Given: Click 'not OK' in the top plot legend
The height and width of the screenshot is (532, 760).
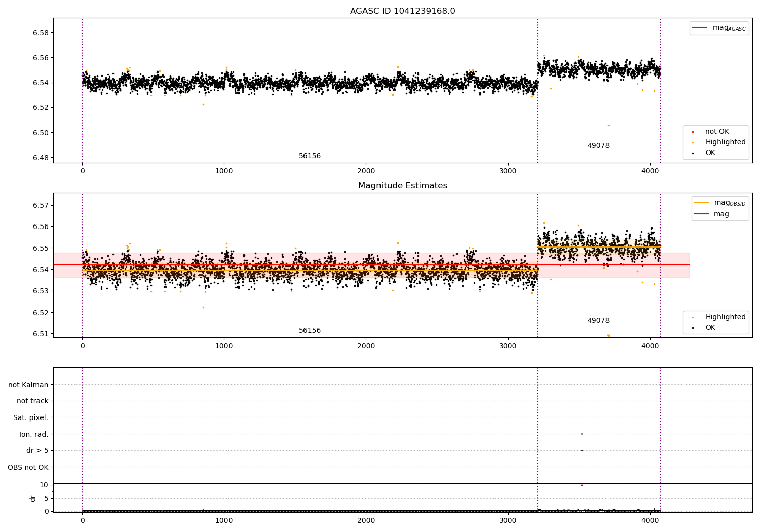Looking at the screenshot, I should [717, 132].
